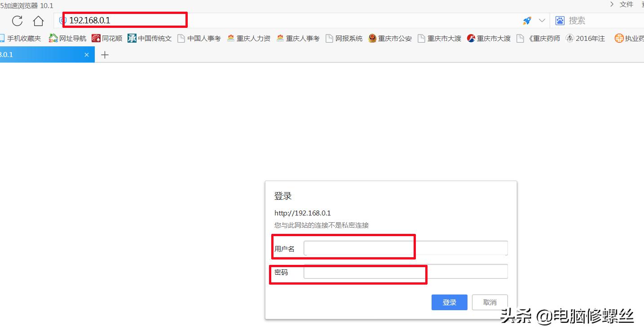The height and width of the screenshot is (334, 644).
Task: Click the page refresh icon
Action: point(17,21)
